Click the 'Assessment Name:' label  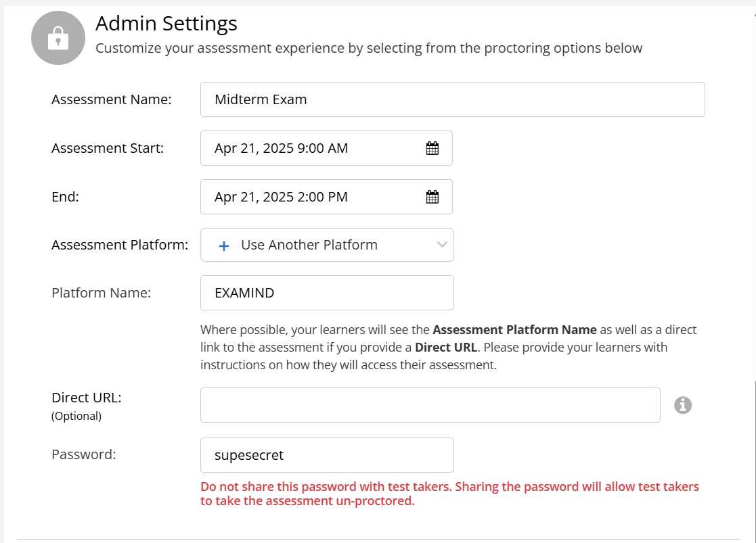[x=111, y=99]
